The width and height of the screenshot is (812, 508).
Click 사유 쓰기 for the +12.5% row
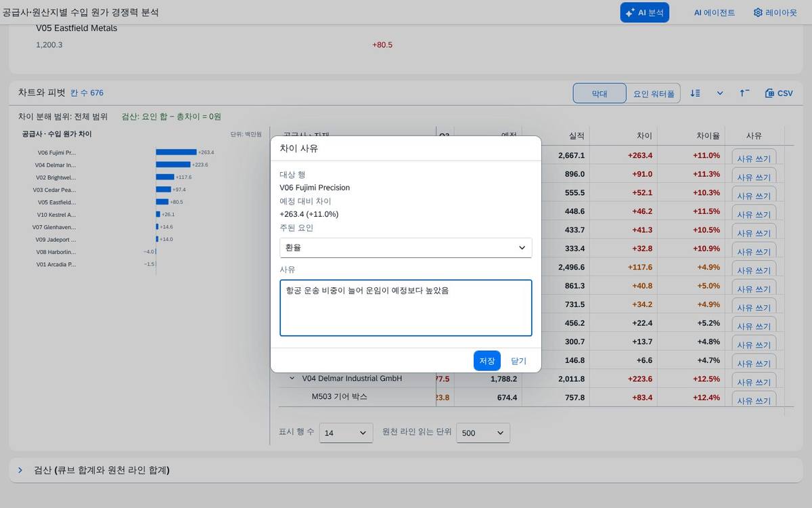(x=754, y=382)
